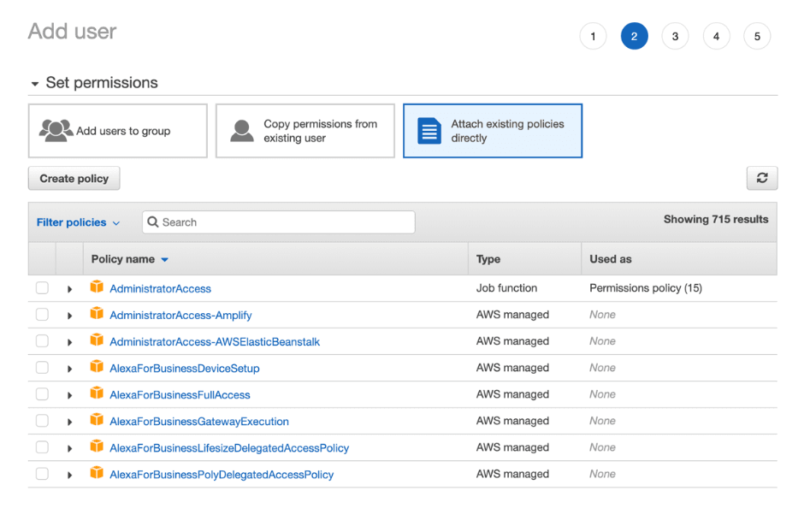Expand the AdministratorAccess-Amplify row arrow

tap(70, 316)
